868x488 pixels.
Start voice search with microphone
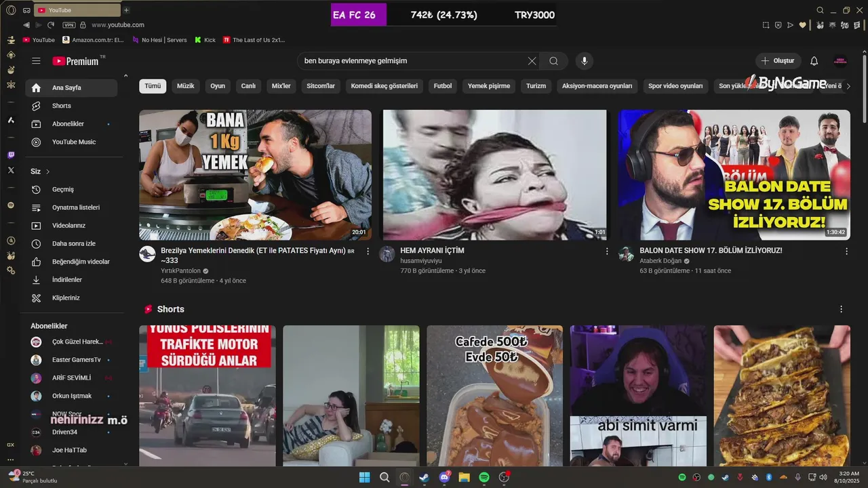point(585,61)
